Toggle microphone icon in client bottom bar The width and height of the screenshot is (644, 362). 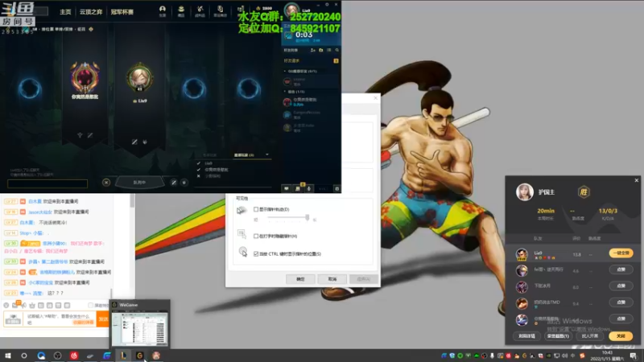point(309,188)
